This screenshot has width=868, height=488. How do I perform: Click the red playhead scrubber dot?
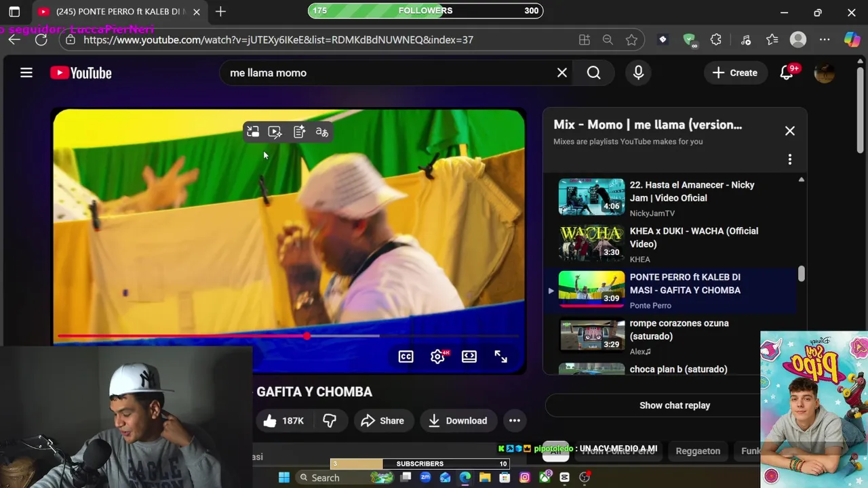pos(307,336)
